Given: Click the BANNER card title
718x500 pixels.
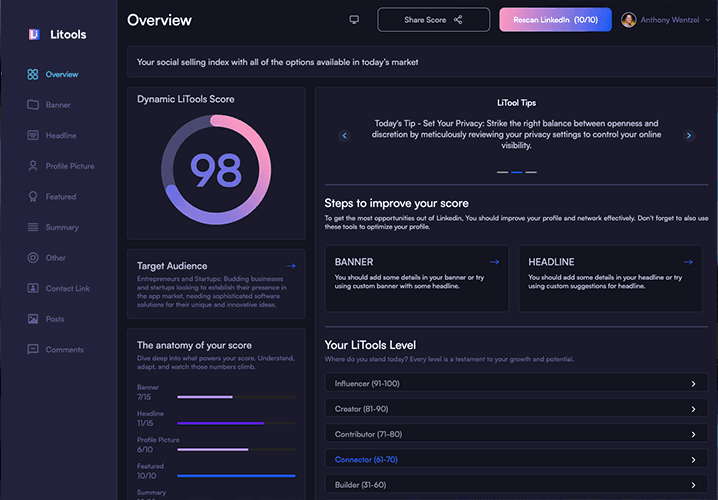Looking at the screenshot, I should [354, 262].
